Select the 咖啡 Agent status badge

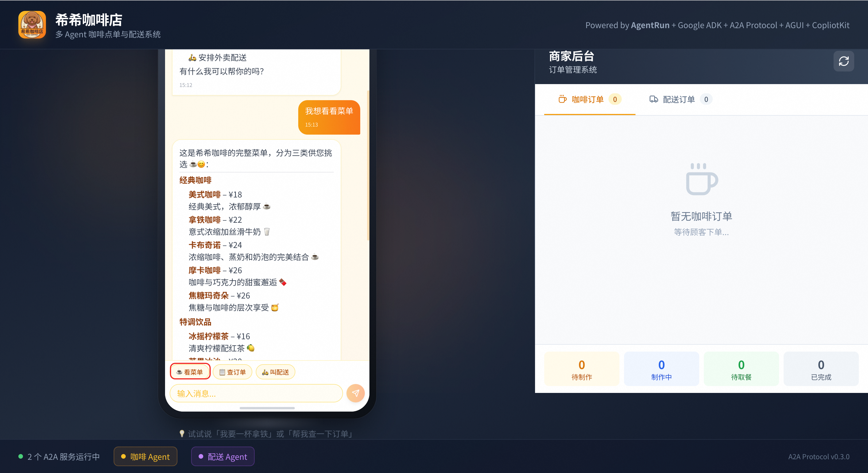(x=145, y=456)
